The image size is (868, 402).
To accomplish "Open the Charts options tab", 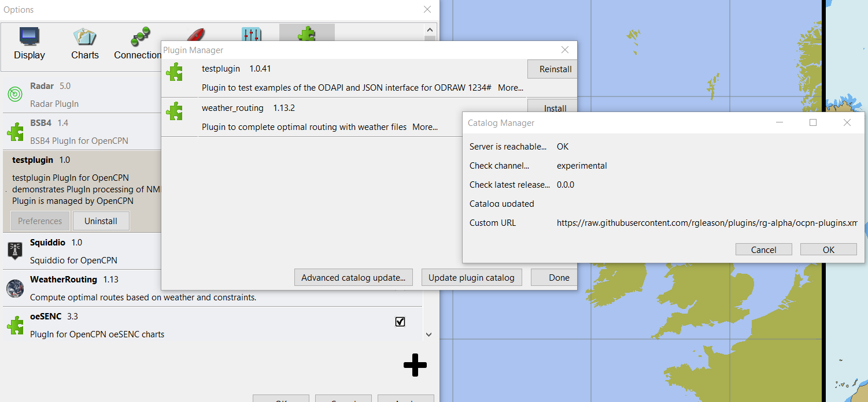I will [x=85, y=44].
